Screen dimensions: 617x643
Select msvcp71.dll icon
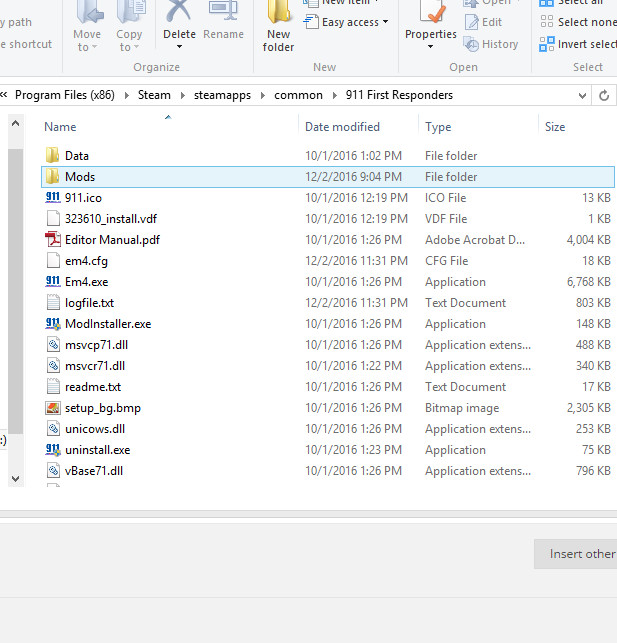click(x=53, y=344)
